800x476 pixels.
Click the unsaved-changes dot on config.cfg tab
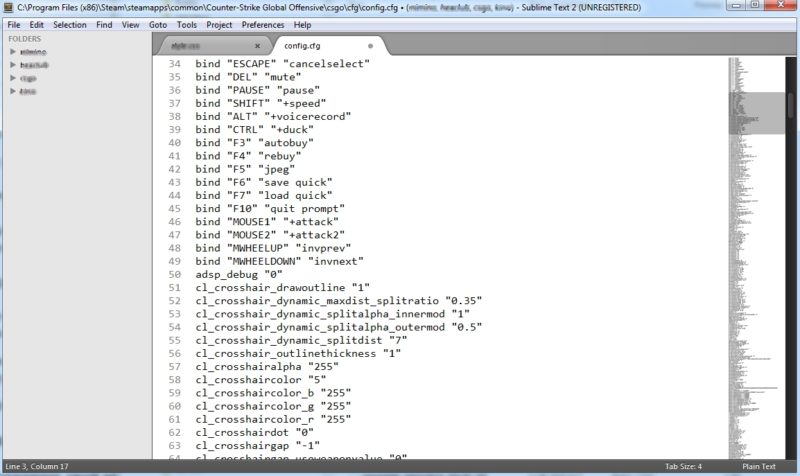point(370,46)
